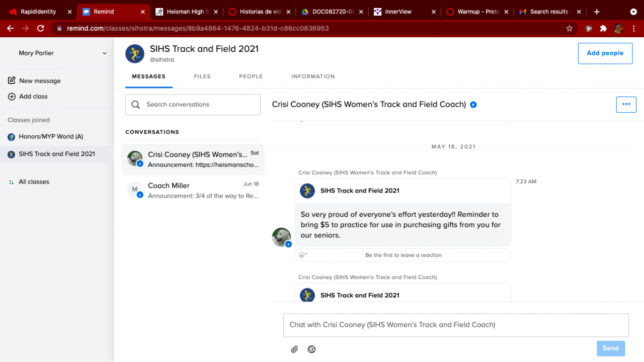Expand the Mary Parlier account dropdown

[105, 53]
